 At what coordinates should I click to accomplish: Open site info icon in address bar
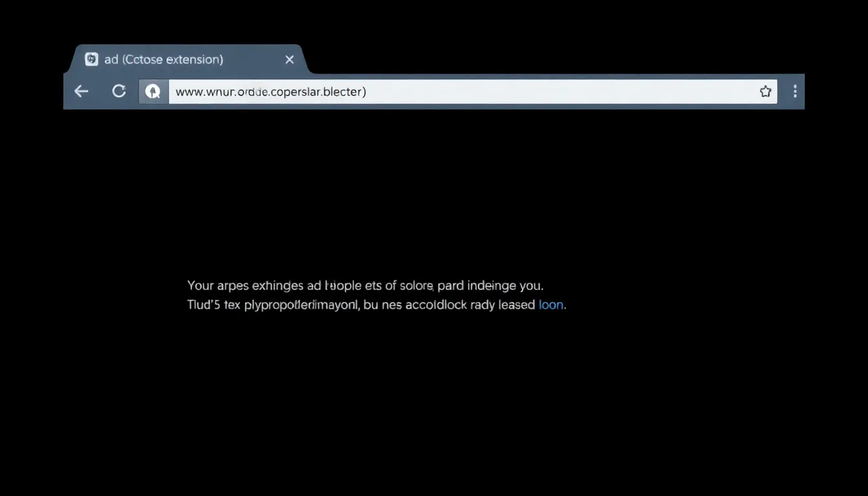153,92
